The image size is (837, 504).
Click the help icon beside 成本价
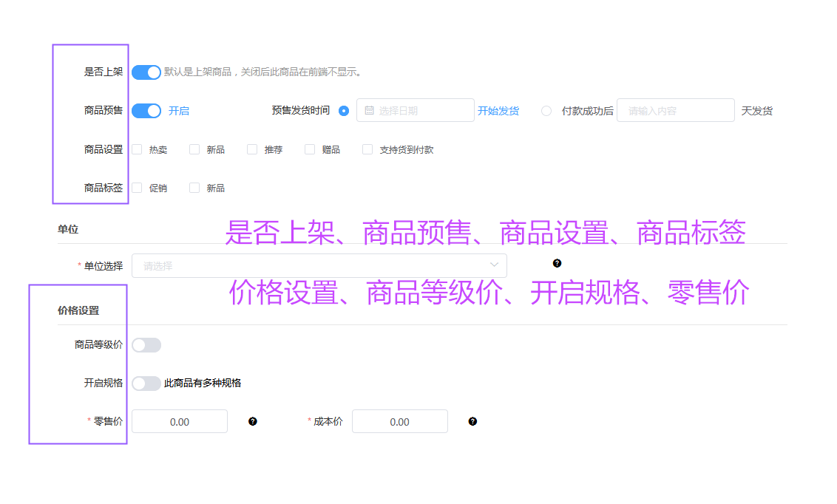tap(473, 422)
